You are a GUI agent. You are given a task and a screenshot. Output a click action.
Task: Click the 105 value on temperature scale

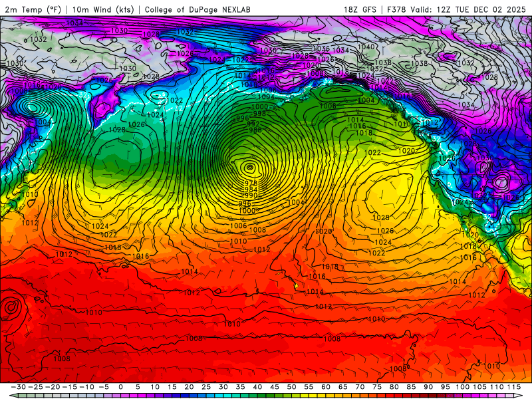[x=479, y=387]
